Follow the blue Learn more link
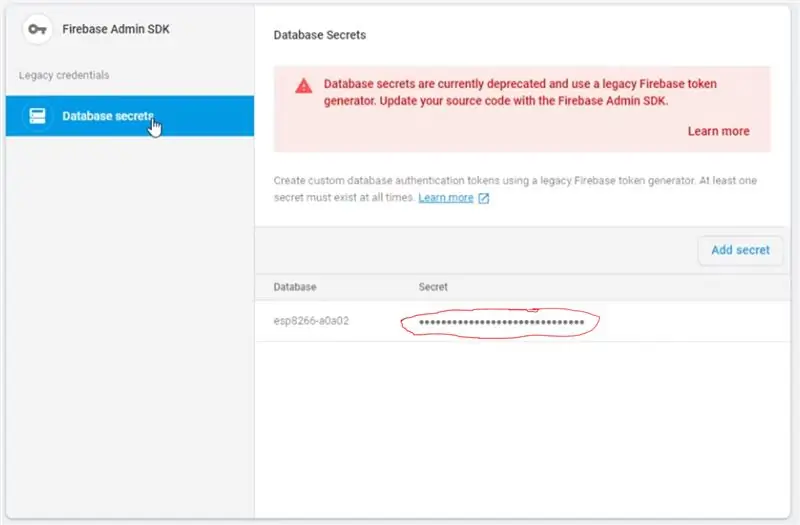The height and width of the screenshot is (525, 800). click(446, 197)
